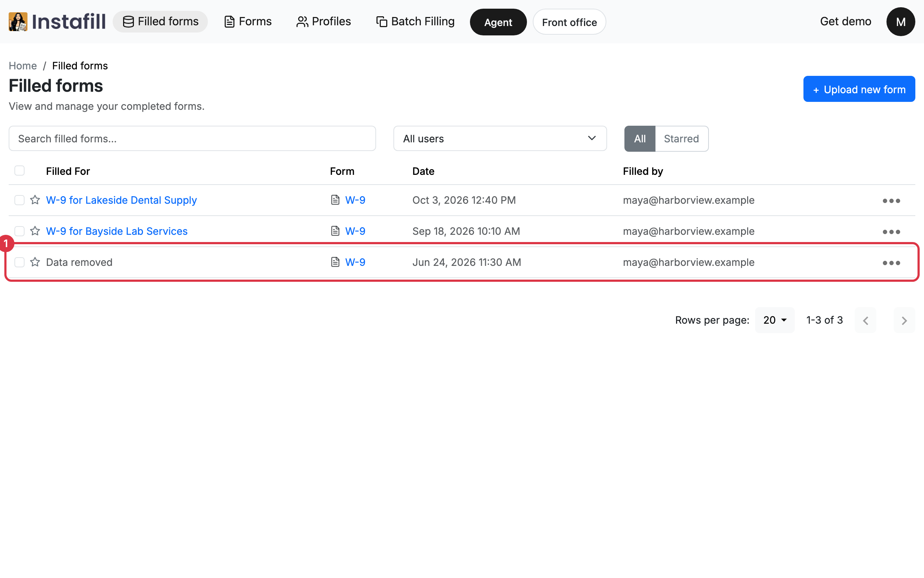
Task: Click the Instafill logo
Action: [57, 21]
